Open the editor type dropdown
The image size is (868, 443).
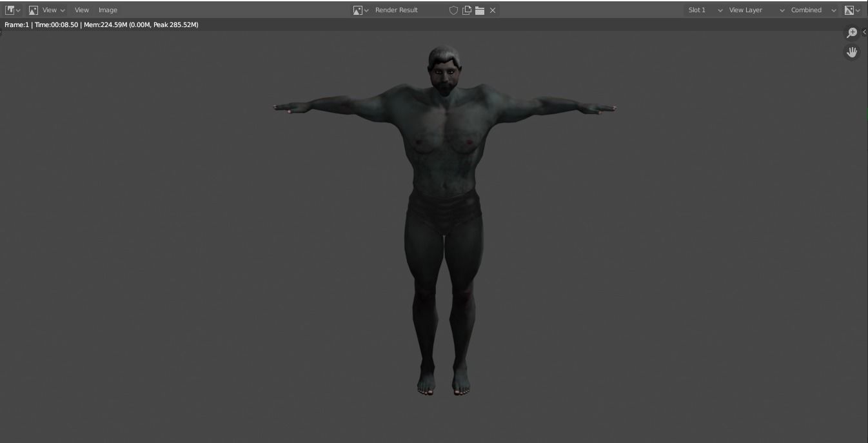tap(13, 10)
